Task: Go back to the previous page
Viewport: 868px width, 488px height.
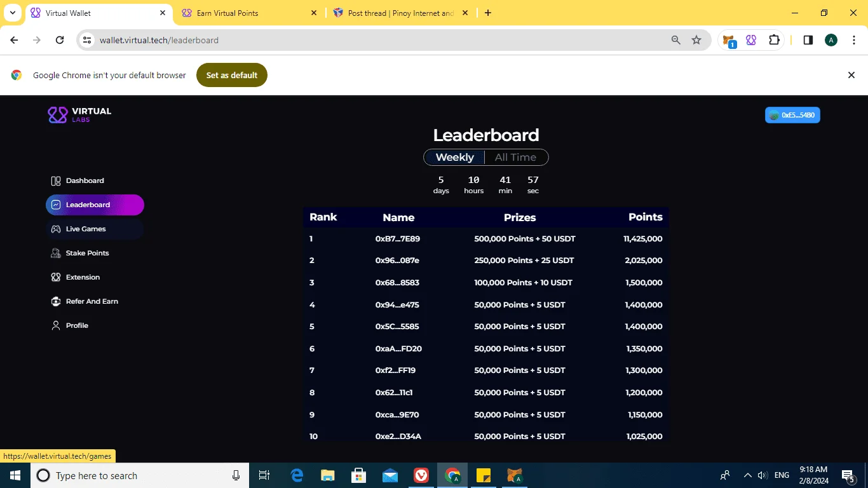Action: click(x=14, y=40)
